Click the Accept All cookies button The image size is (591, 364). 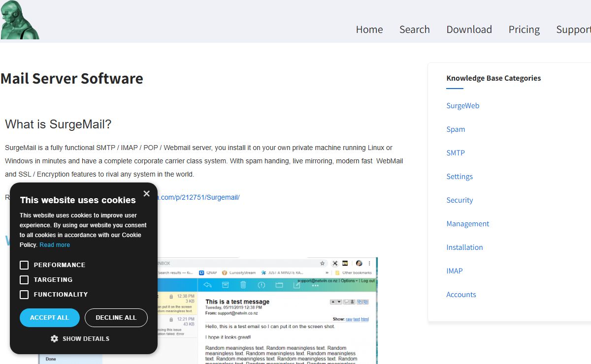pyautogui.click(x=50, y=318)
